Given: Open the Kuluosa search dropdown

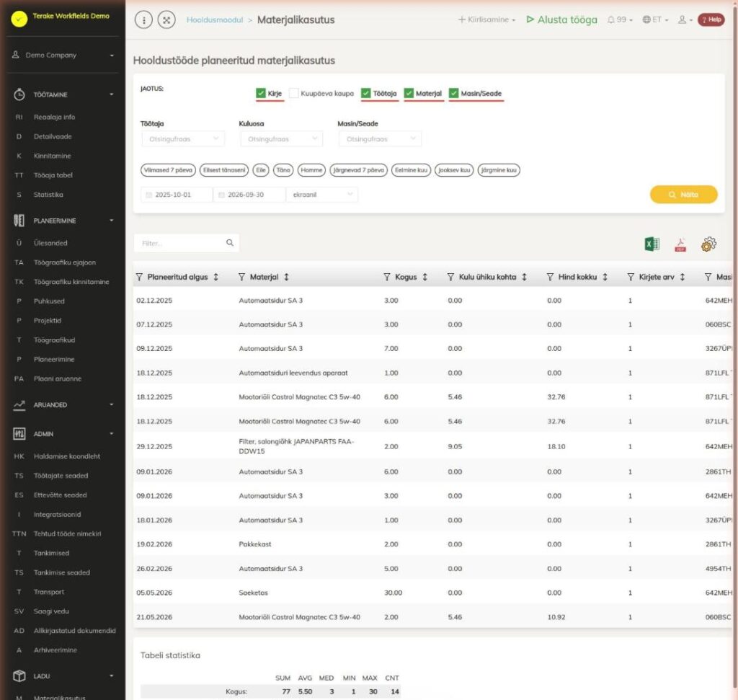Looking at the screenshot, I should pos(282,139).
